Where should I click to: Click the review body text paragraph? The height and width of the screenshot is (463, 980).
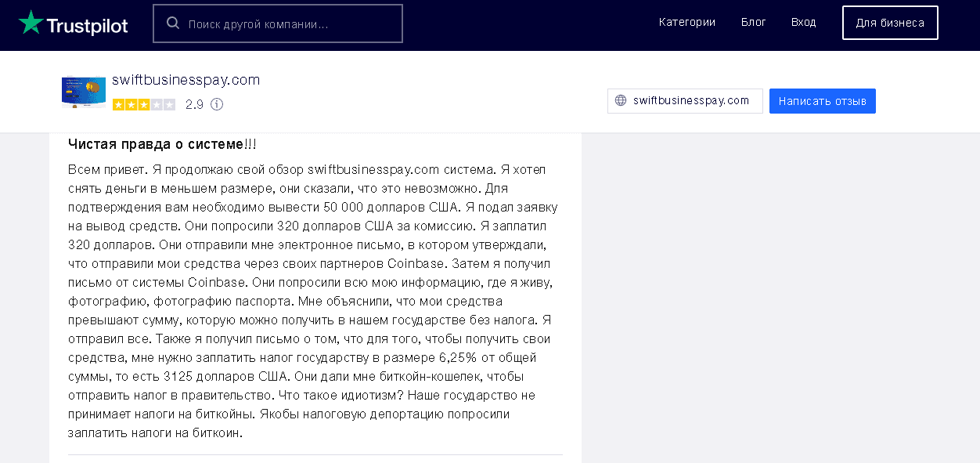[313, 301]
